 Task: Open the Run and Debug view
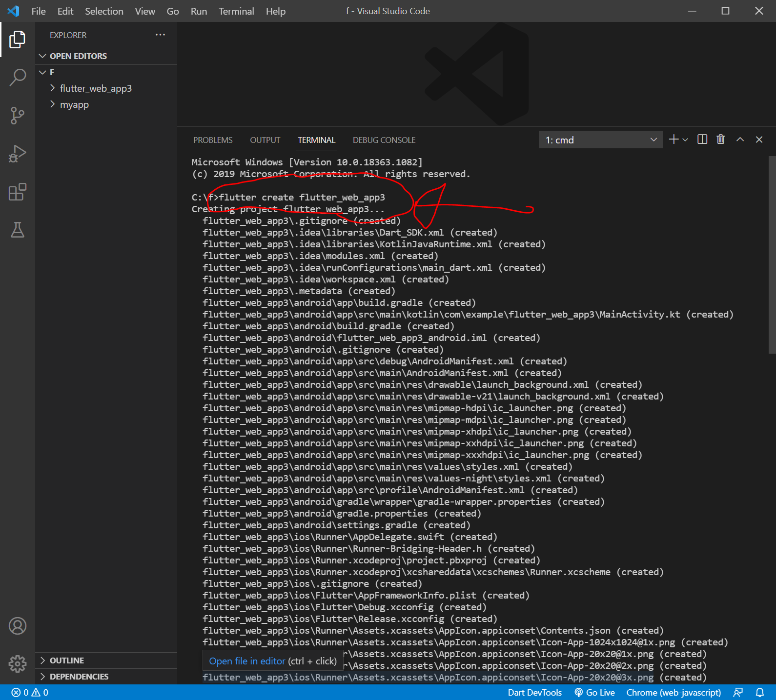click(18, 154)
